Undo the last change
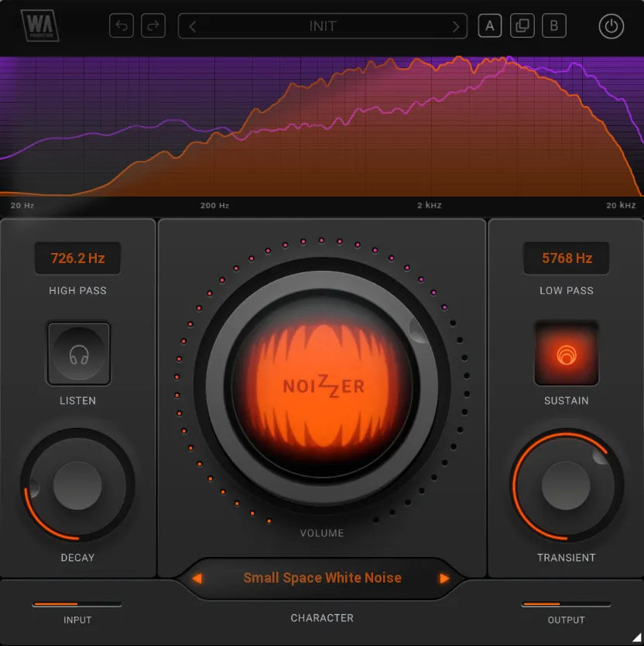The image size is (644, 646). (x=122, y=26)
